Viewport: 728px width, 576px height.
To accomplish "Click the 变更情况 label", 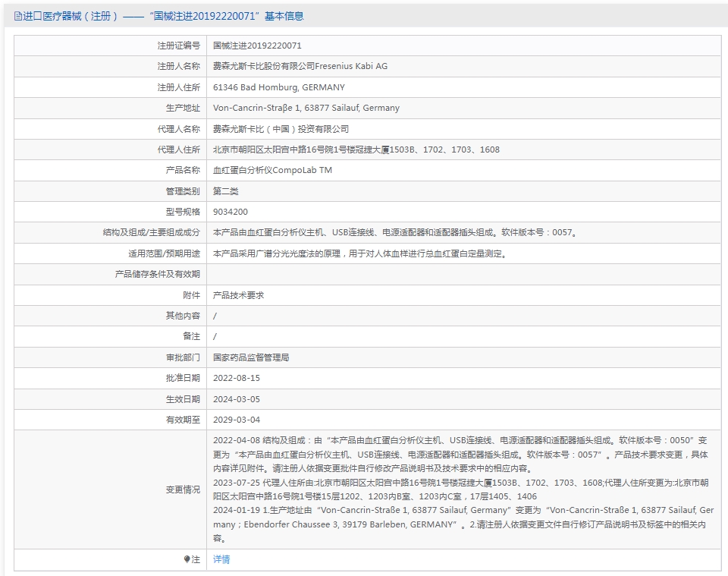I will coord(183,489).
